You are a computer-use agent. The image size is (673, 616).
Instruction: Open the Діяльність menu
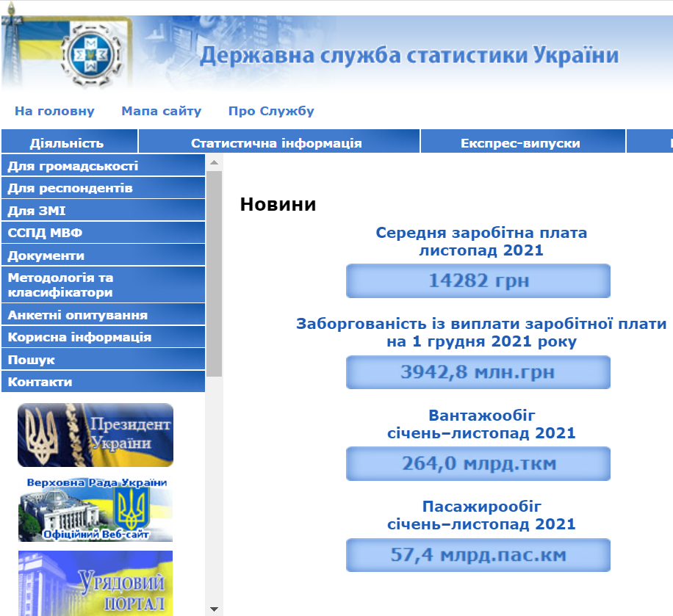coord(68,141)
